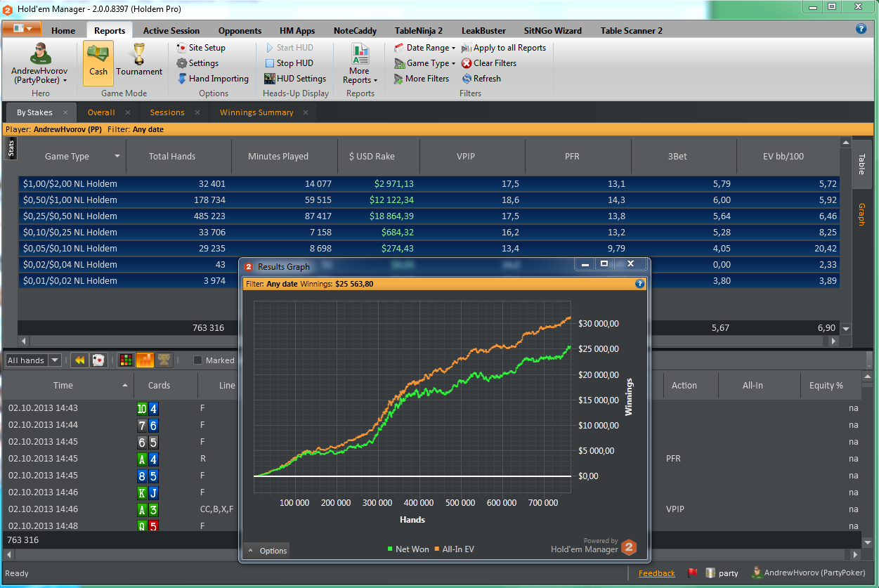Open the Active Session tab

[171, 30]
